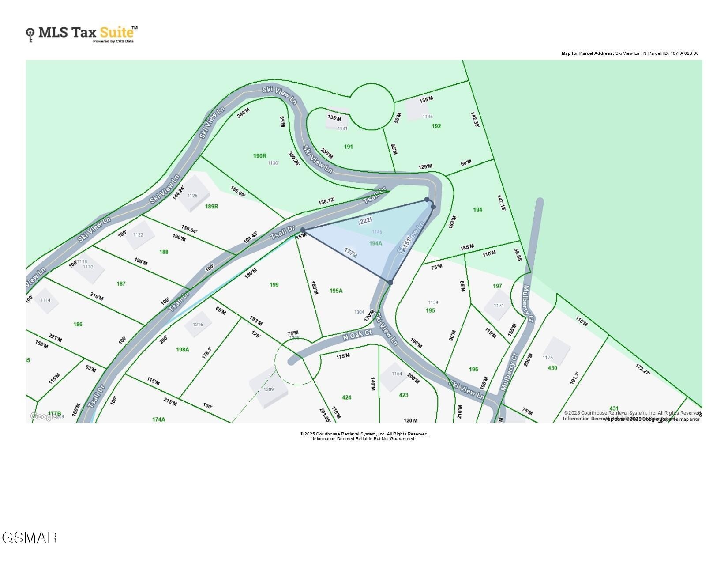
Task: Click the Report a map error link
Action: 679,419
